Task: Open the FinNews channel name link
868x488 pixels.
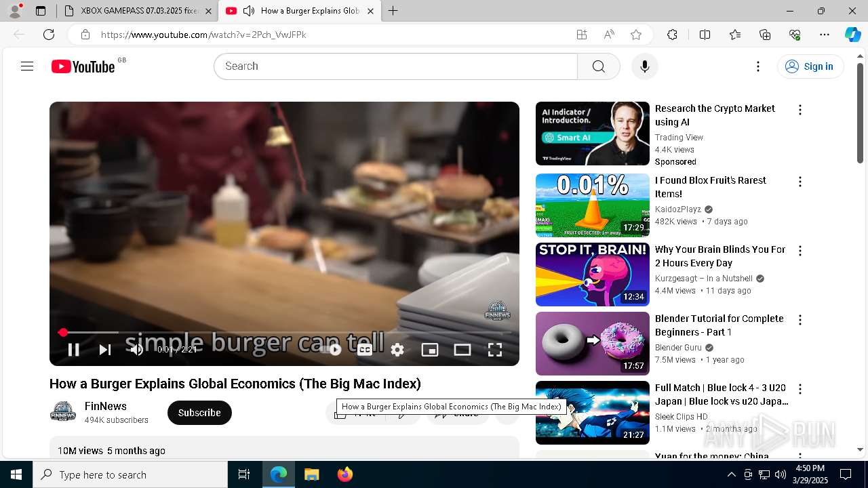Action: [x=106, y=406]
